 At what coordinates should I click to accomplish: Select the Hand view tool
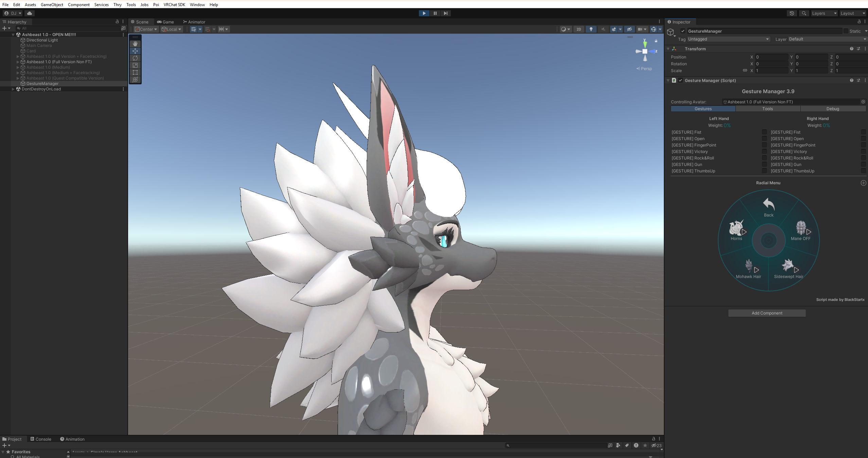coord(135,44)
